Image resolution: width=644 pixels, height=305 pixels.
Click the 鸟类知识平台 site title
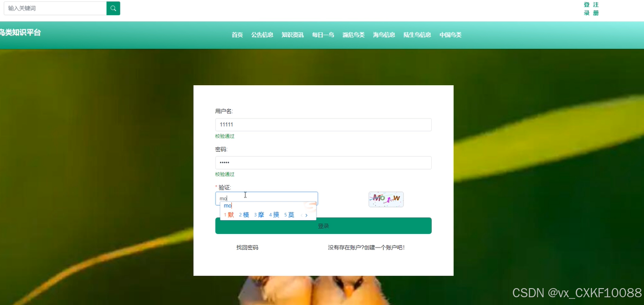tap(20, 32)
